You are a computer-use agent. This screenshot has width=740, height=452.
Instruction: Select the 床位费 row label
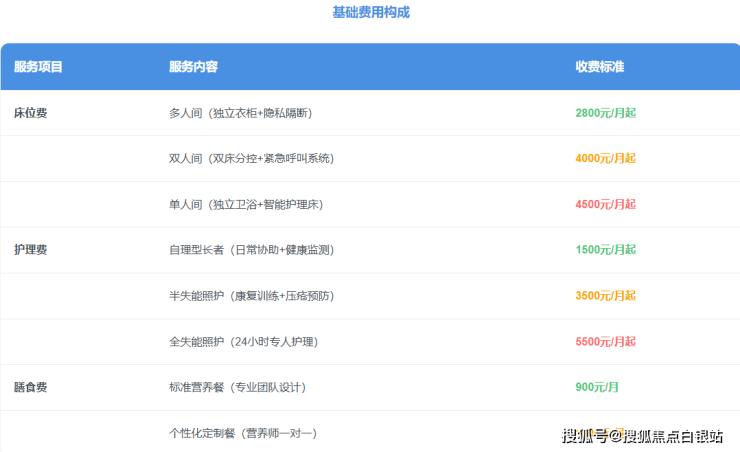[31, 113]
